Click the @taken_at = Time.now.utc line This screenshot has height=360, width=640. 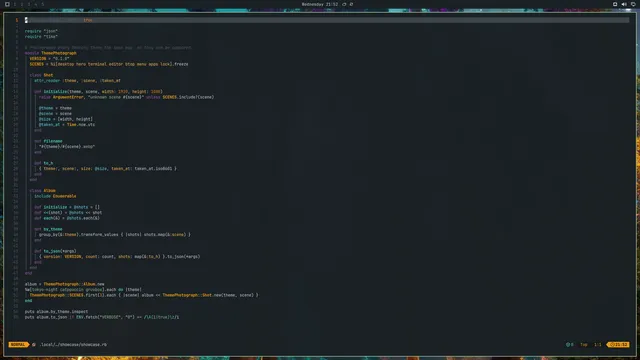click(x=67, y=124)
